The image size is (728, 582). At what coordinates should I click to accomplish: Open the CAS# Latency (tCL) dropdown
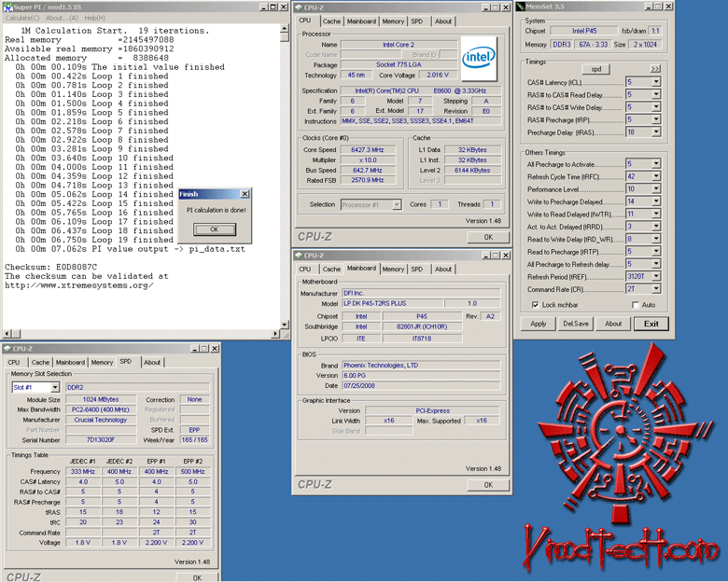656,82
